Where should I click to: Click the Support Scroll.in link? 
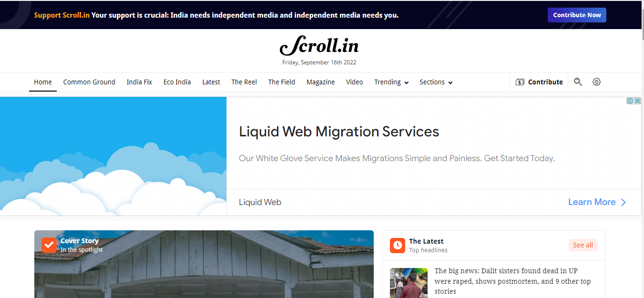click(62, 15)
